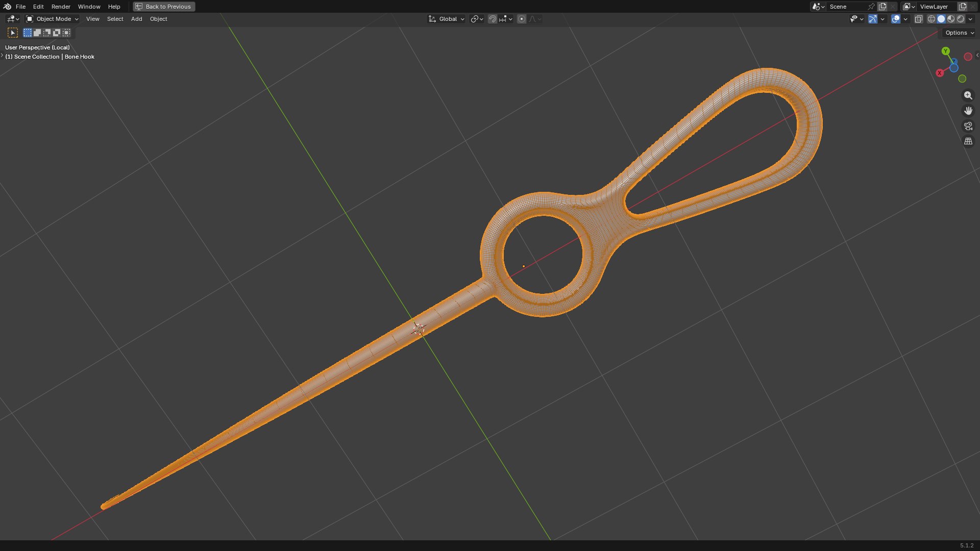Click the pan view hand icon
The height and width of the screenshot is (551, 980).
point(968,111)
